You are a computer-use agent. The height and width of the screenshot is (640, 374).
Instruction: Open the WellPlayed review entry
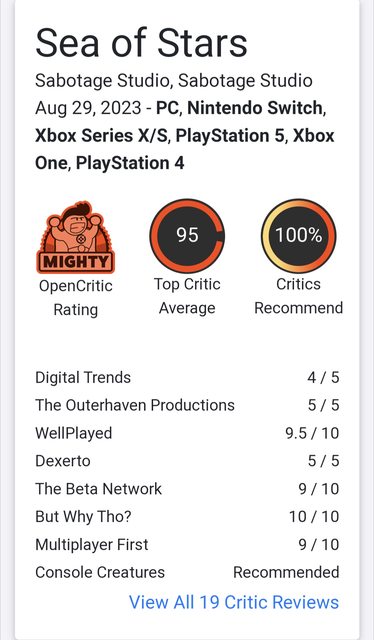click(187, 433)
